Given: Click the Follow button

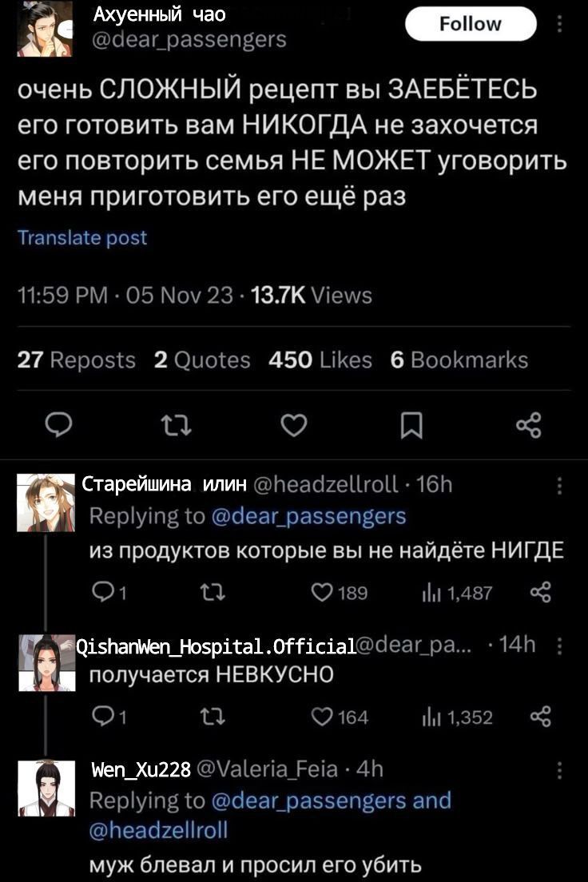Looking at the screenshot, I should 471,24.
